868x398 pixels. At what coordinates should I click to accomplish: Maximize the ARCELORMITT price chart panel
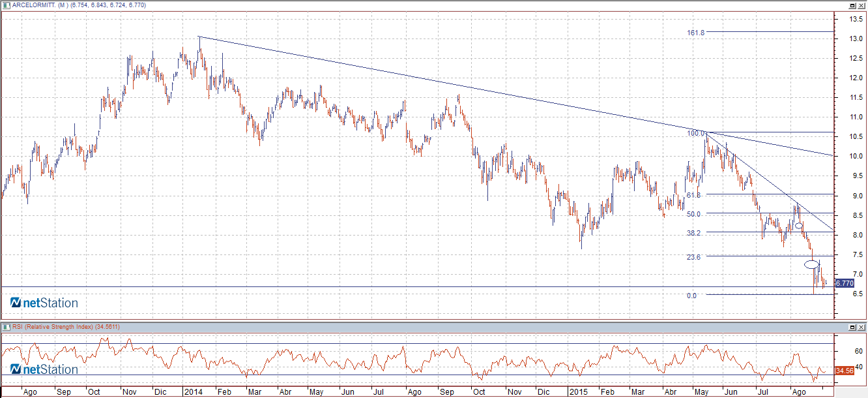point(852,5)
